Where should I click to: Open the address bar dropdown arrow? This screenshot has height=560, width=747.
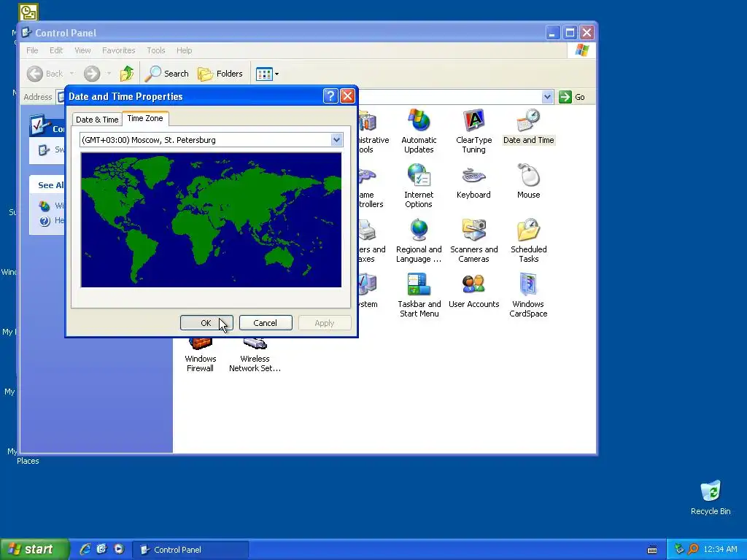pos(547,97)
